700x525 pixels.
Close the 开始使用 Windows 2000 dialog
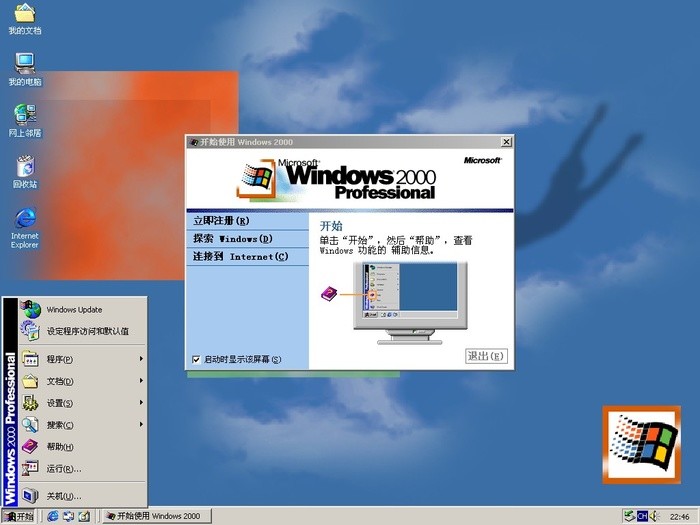click(x=506, y=142)
